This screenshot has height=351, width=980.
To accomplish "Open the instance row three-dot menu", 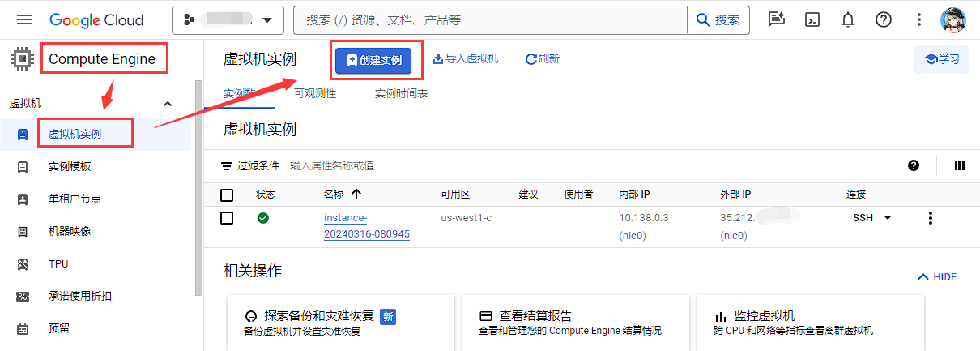I will click(x=931, y=218).
